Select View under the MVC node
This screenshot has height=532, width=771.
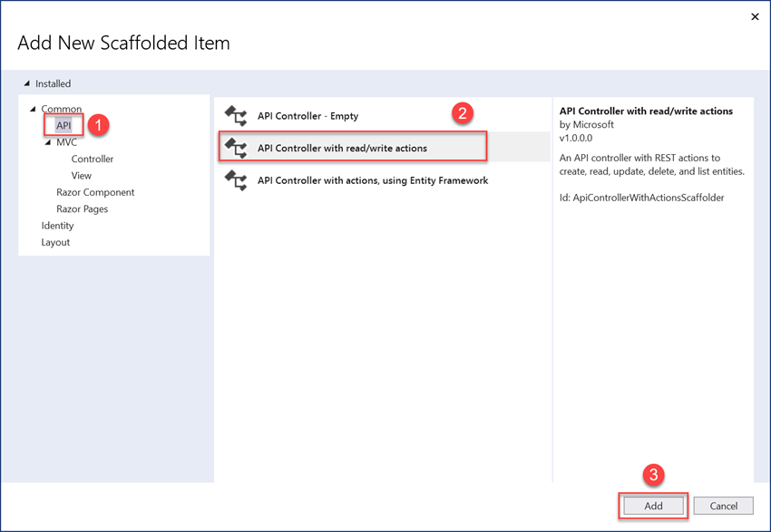tap(82, 175)
